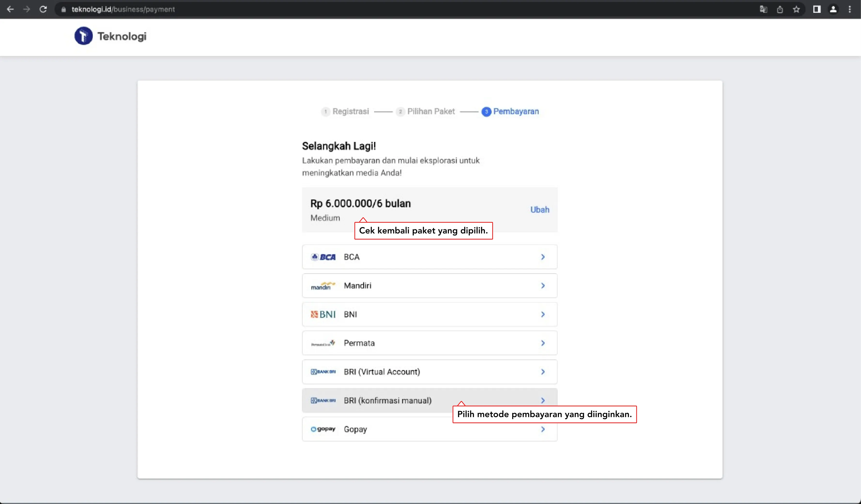Screen dimensions: 861x504
Task: Click the browser back arrow
Action: click(10, 9)
